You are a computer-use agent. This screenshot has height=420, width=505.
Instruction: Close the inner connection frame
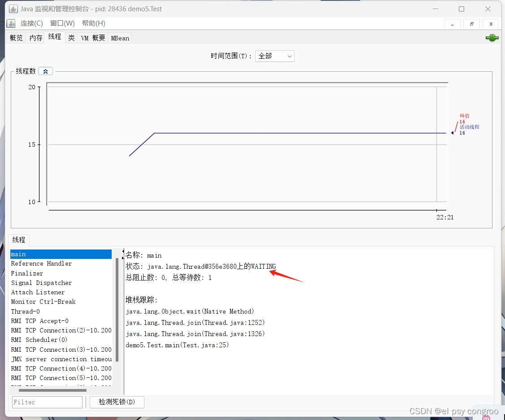coord(491,24)
